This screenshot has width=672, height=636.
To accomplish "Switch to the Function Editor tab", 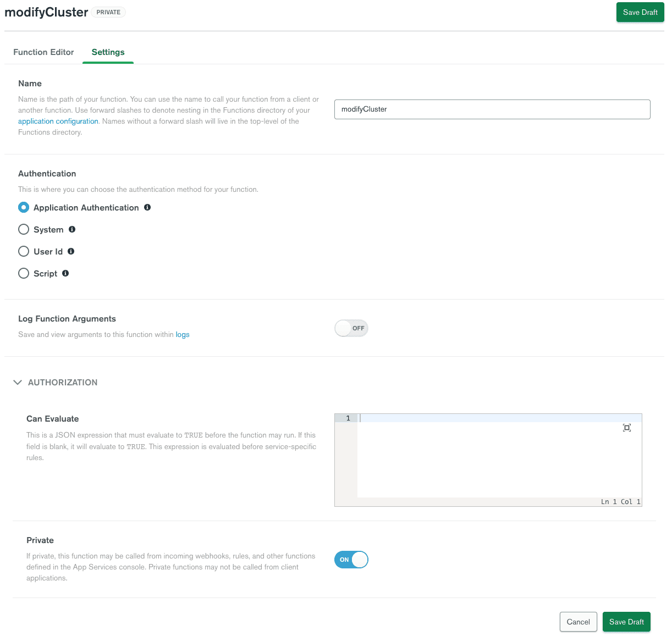I will [x=43, y=52].
